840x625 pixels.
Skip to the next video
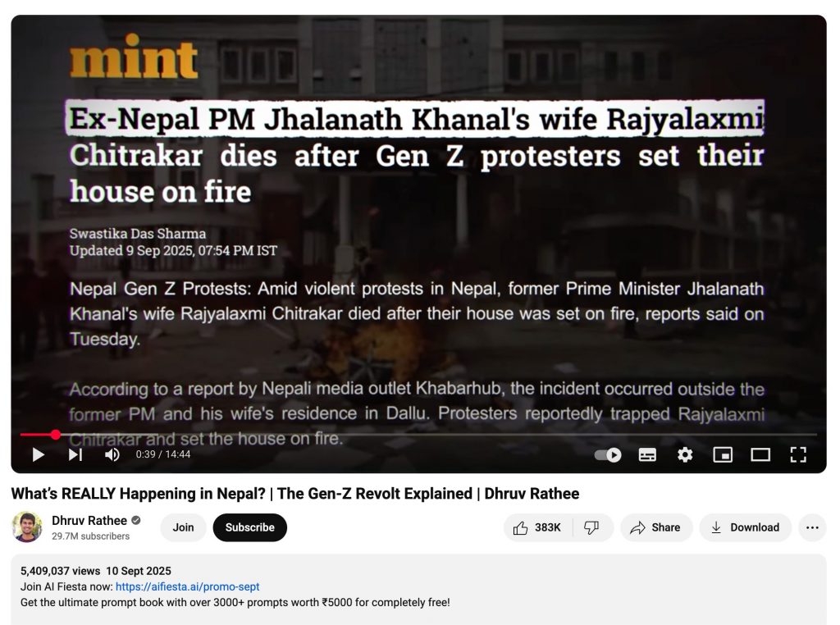click(x=75, y=454)
